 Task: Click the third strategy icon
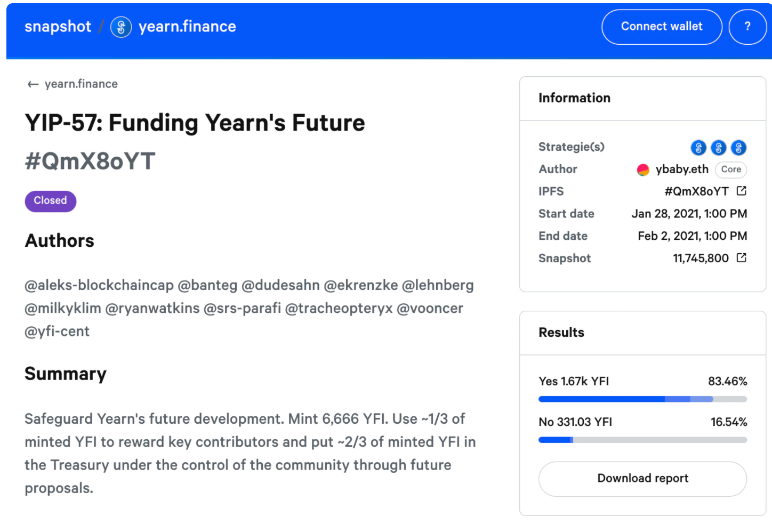coord(738,148)
